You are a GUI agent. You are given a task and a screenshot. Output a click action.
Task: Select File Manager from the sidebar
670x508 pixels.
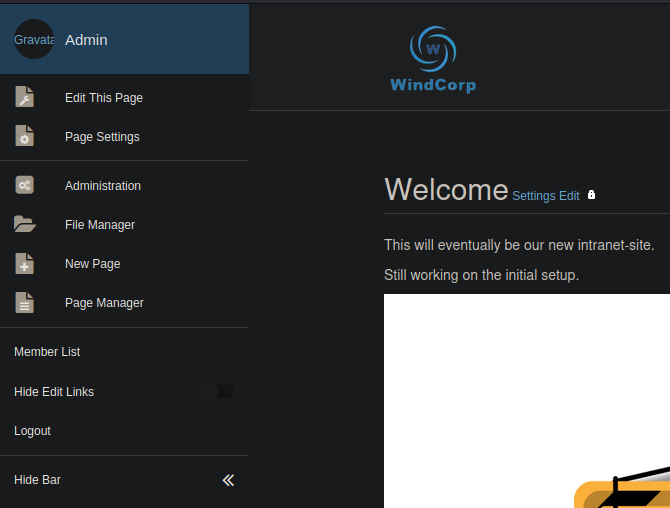click(x=100, y=225)
